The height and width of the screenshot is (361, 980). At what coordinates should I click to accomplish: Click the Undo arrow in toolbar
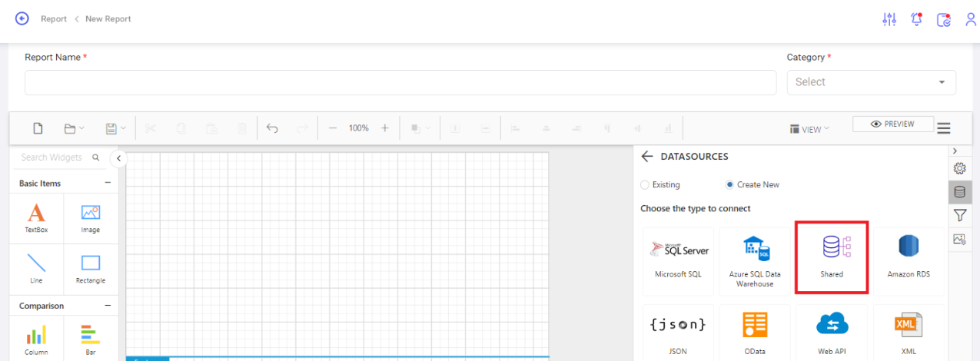coord(272,128)
